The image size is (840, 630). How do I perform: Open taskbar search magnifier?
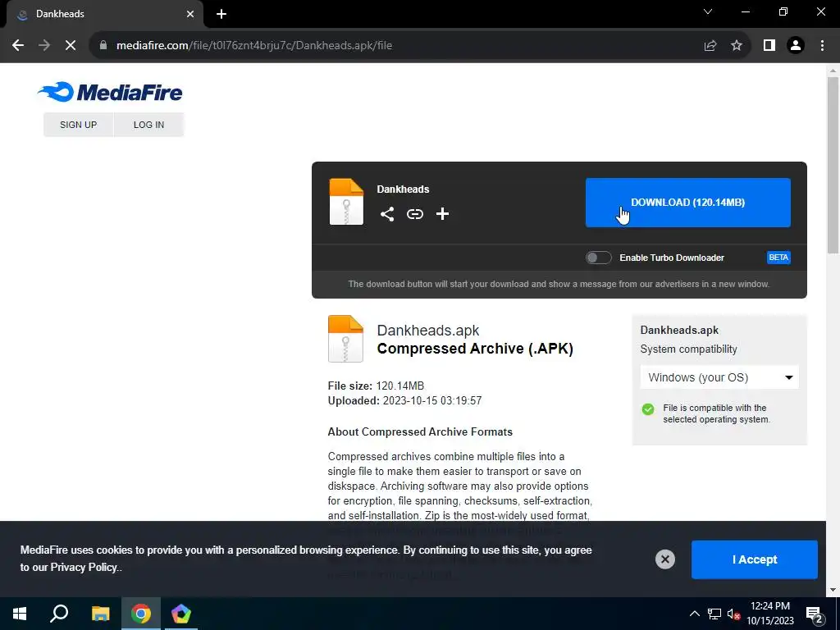59,614
